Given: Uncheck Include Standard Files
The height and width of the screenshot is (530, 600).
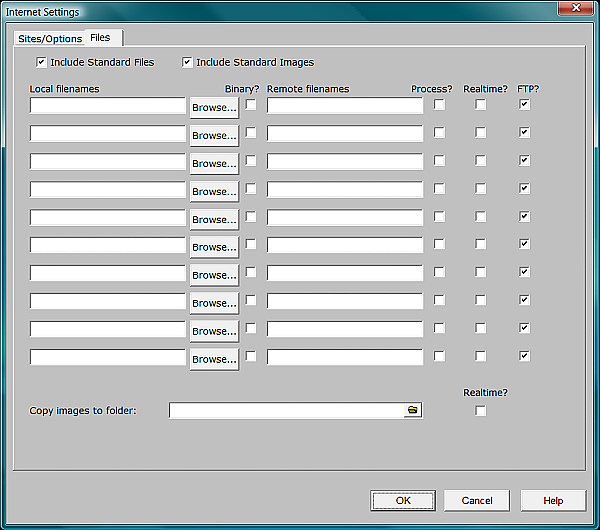Looking at the screenshot, I should [x=41, y=62].
